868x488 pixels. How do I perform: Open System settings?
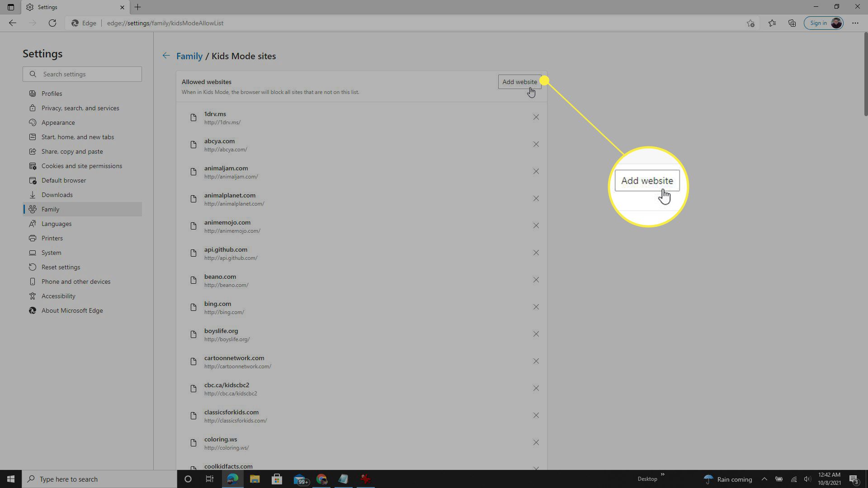coord(82,253)
